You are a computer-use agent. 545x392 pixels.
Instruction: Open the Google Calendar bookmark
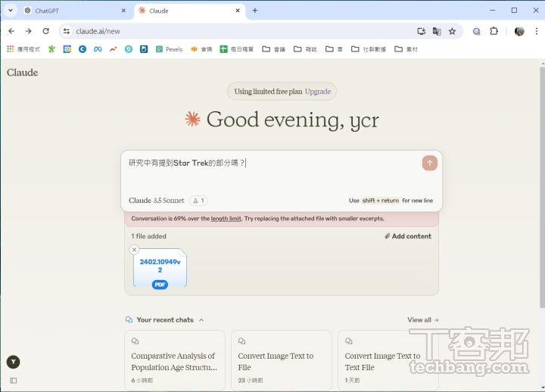[67, 49]
